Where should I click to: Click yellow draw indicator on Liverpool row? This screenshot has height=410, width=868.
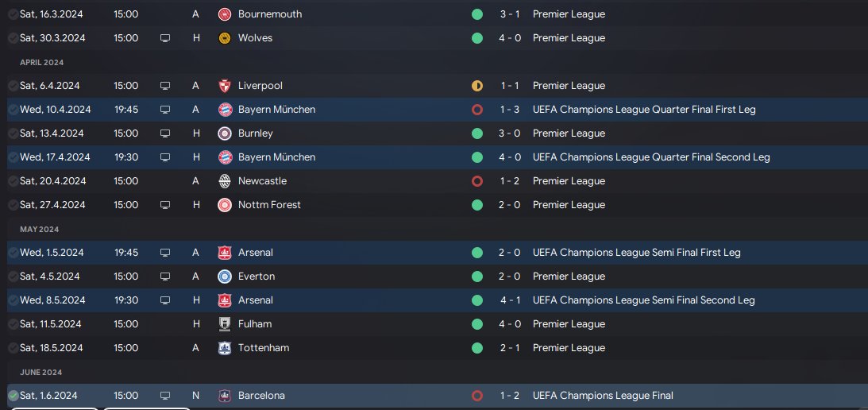[x=476, y=86]
